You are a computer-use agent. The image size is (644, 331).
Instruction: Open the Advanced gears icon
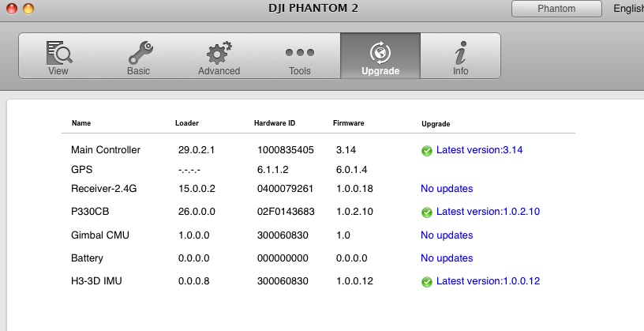coord(219,53)
